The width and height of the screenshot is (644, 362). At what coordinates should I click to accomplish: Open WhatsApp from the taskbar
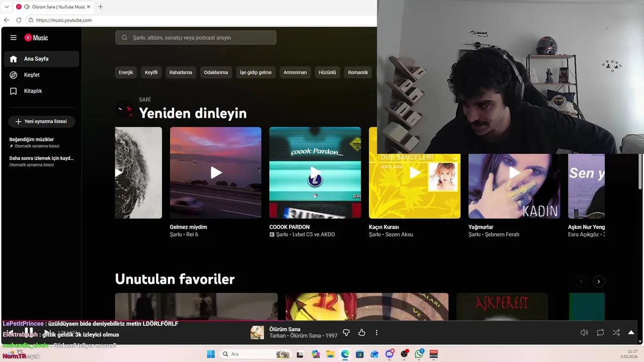(419, 354)
